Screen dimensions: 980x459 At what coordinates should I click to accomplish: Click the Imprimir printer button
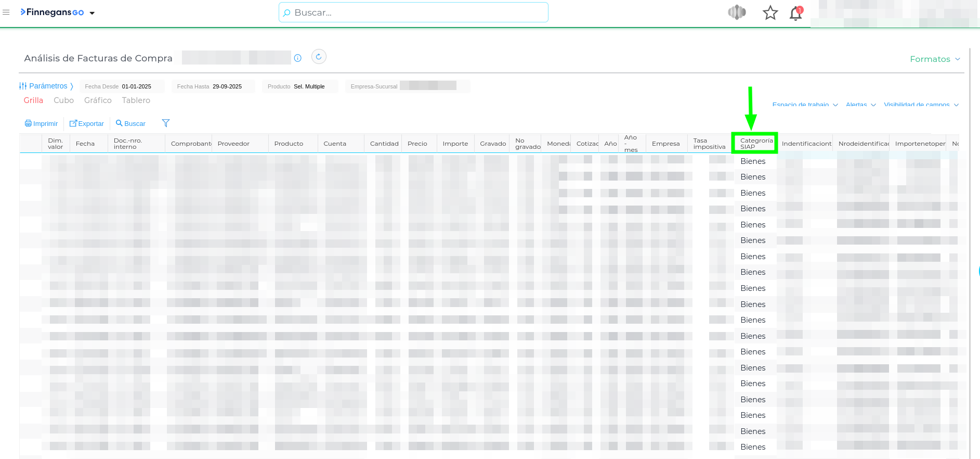pos(42,123)
